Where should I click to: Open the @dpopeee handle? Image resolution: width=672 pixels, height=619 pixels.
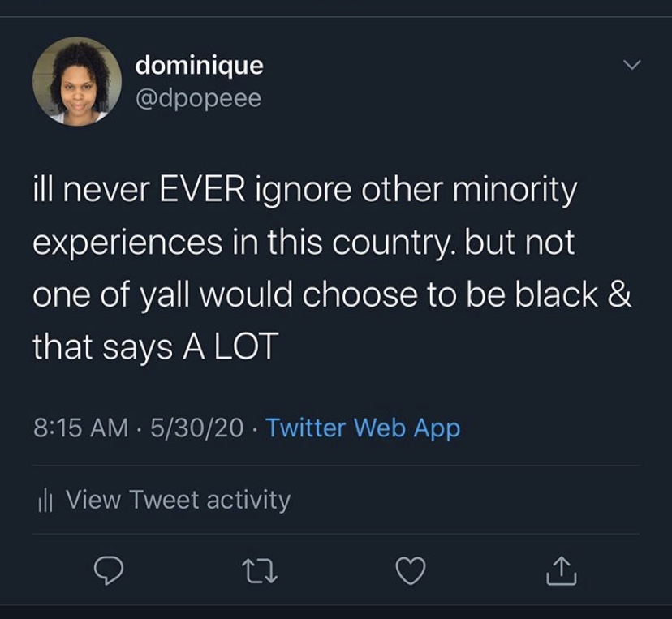click(198, 97)
